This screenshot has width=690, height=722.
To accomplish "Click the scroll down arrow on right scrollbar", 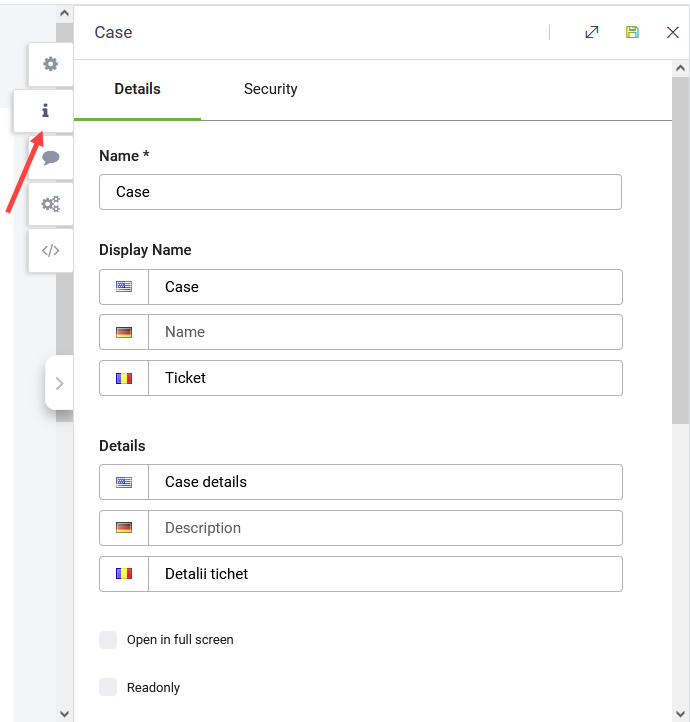I will point(681,711).
